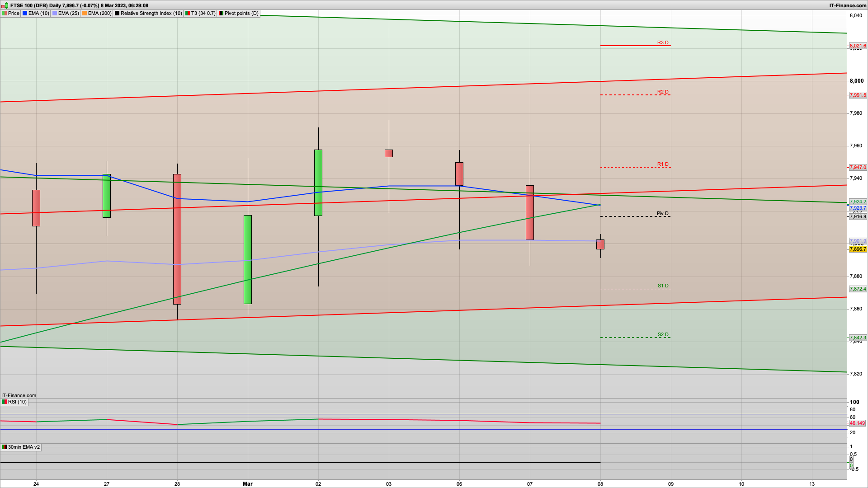Image resolution: width=868 pixels, height=488 pixels.
Task: Click the RSI (10) red-green icon
Action: point(5,402)
